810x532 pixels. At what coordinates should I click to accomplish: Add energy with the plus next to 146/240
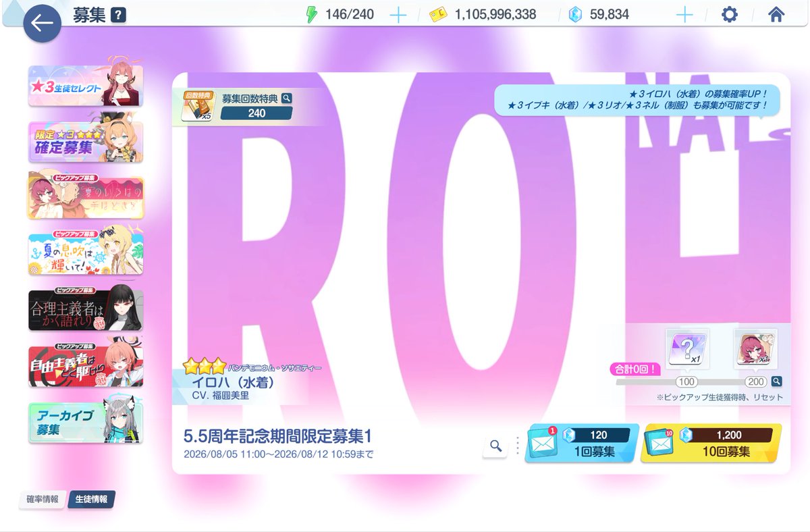[398, 14]
